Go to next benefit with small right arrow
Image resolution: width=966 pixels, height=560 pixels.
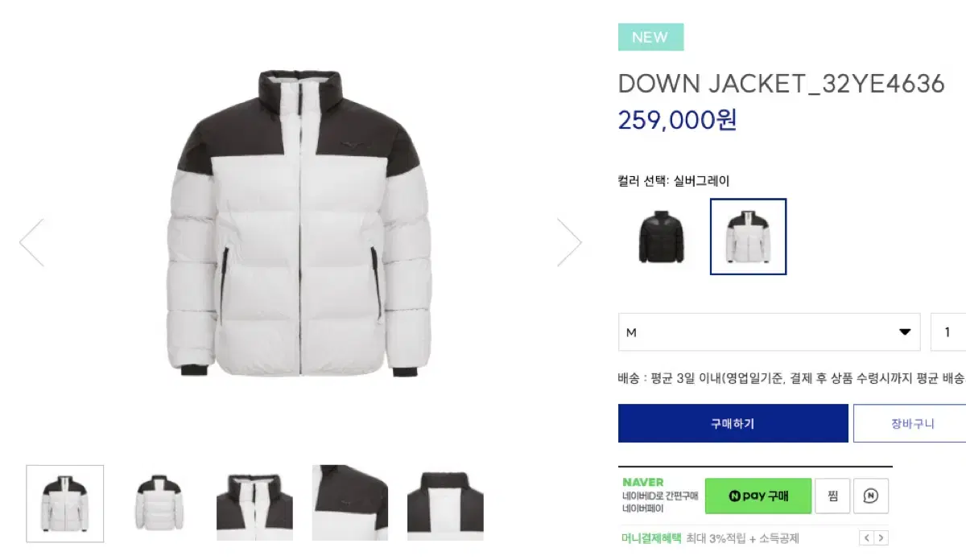point(881,538)
